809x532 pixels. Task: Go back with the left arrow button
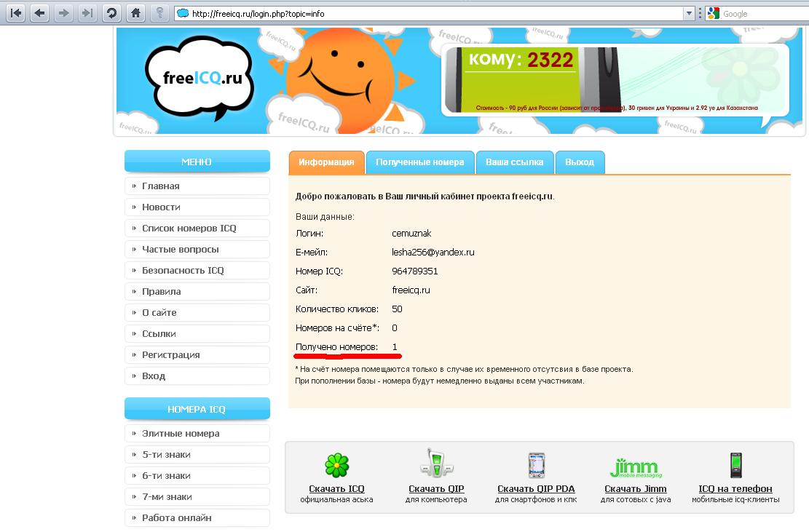click(x=40, y=13)
